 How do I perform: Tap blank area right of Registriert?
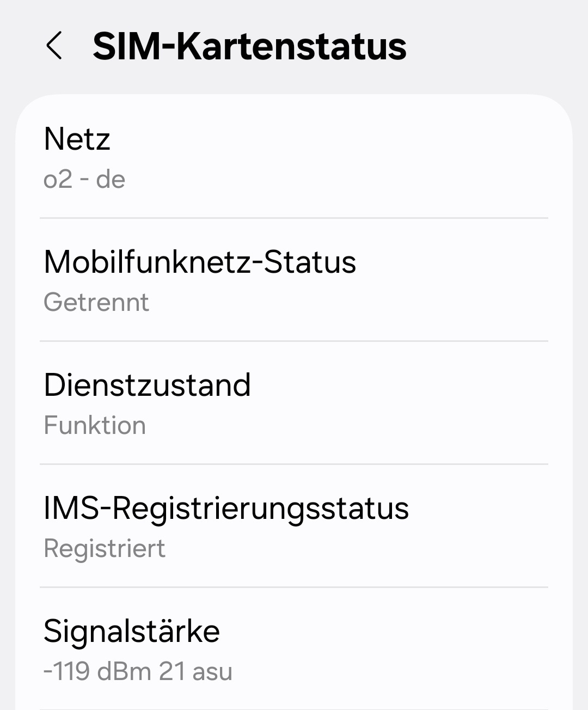[357, 548]
